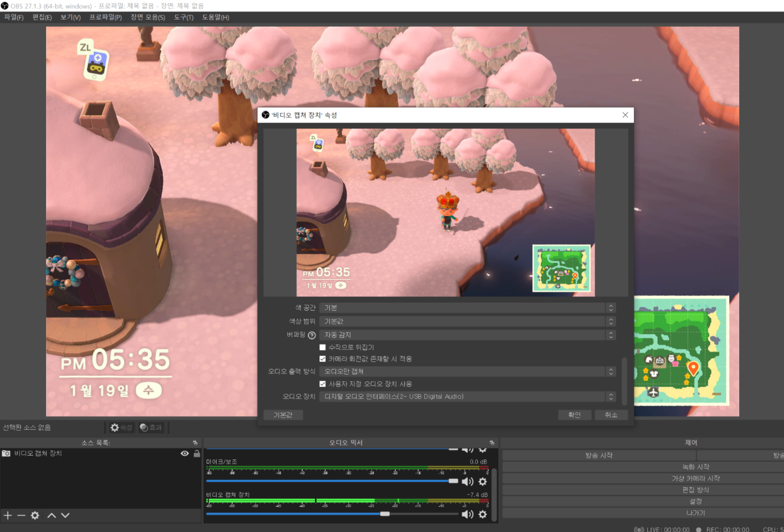Image resolution: width=784 pixels, height=532 pixels.
Task: Open the 편집(E) menu
Action: point(42,17)
